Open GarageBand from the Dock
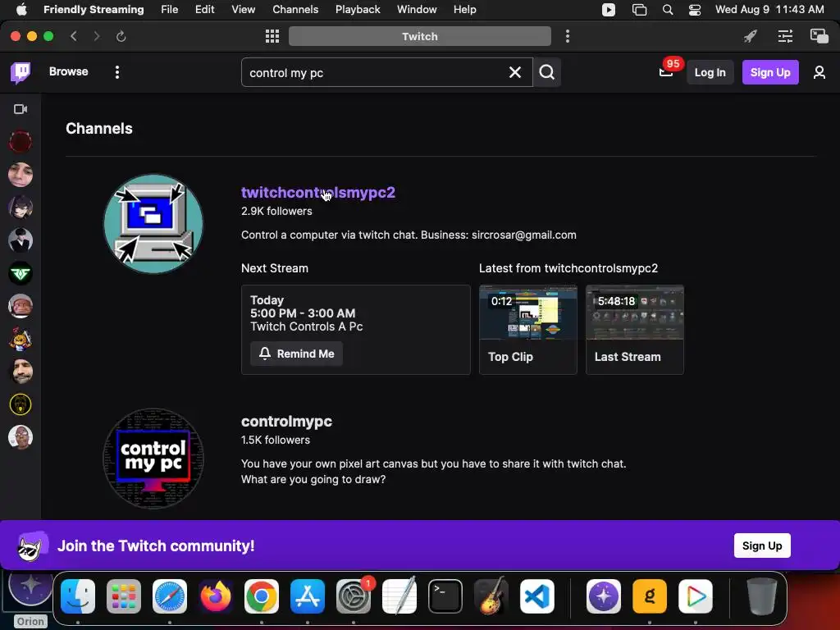The height and width of the screenshot is (630, 840). pyautogui.click(x=491, y=596)
